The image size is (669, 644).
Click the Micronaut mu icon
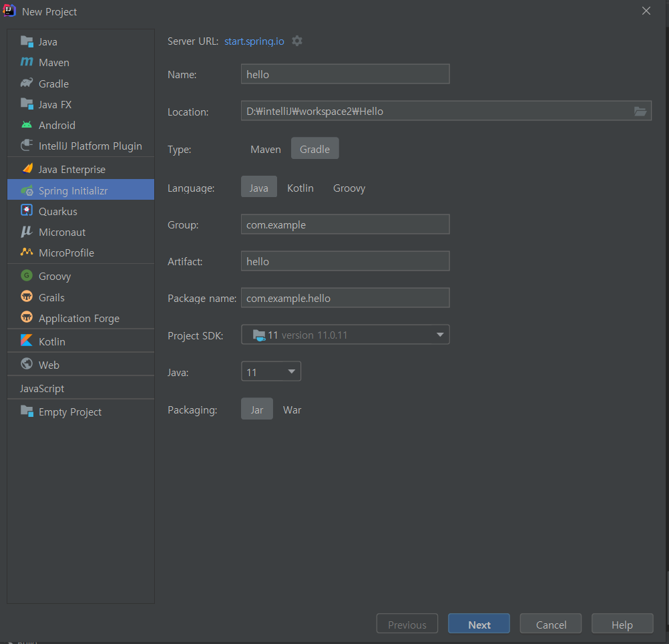point(27,232)
